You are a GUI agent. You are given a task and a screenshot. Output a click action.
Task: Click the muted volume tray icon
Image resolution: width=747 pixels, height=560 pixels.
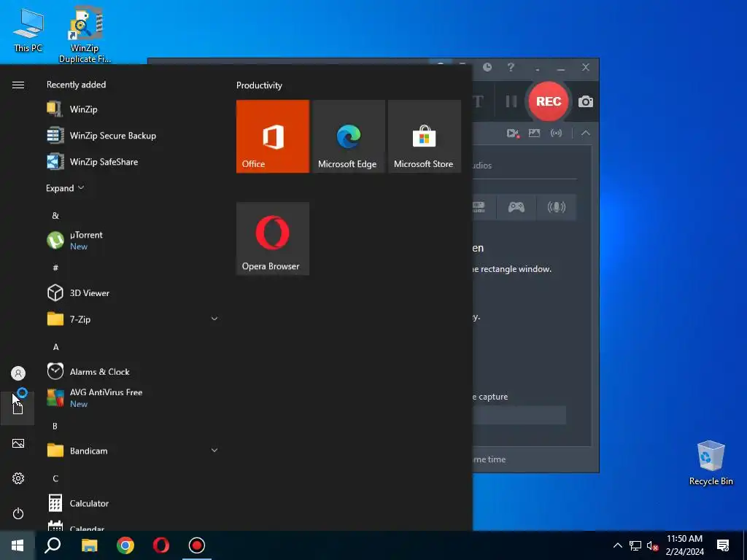pyautogui.click(x=652, y=545)
